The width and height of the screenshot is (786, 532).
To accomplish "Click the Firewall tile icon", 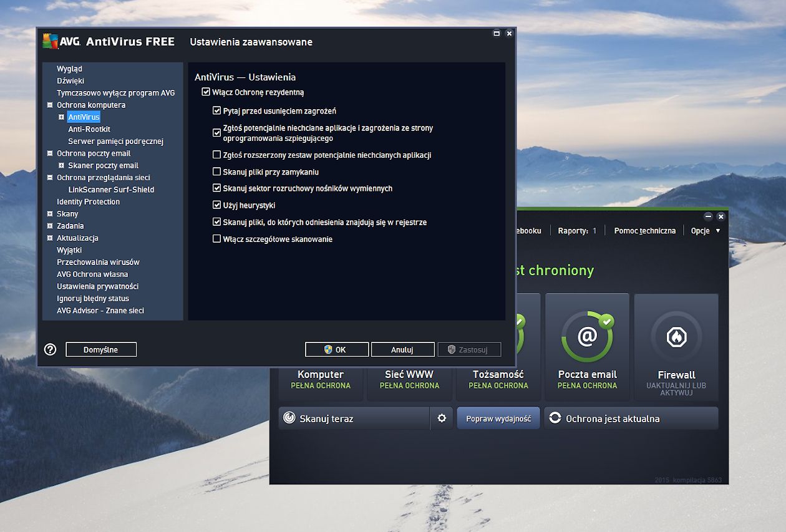I will click(x=676, y=337).
